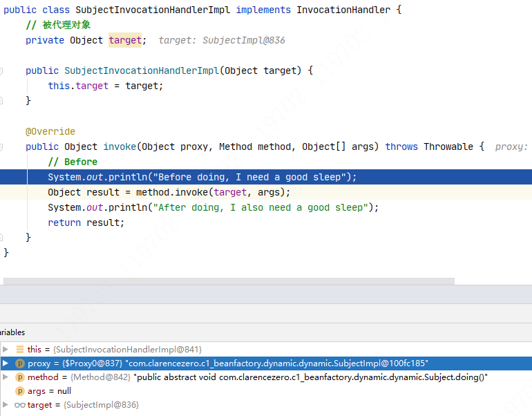
Task: Click the glasses watch icon beside target
Action: click(x=20, y=405)
